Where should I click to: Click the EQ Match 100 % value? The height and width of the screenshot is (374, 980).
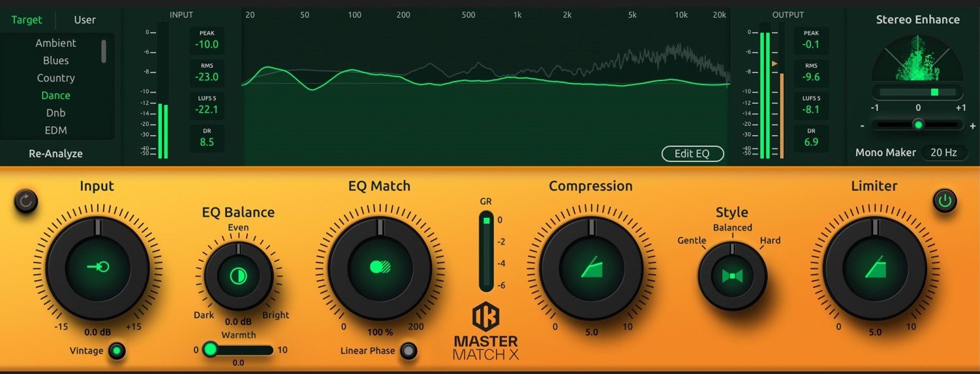[380, 332]
